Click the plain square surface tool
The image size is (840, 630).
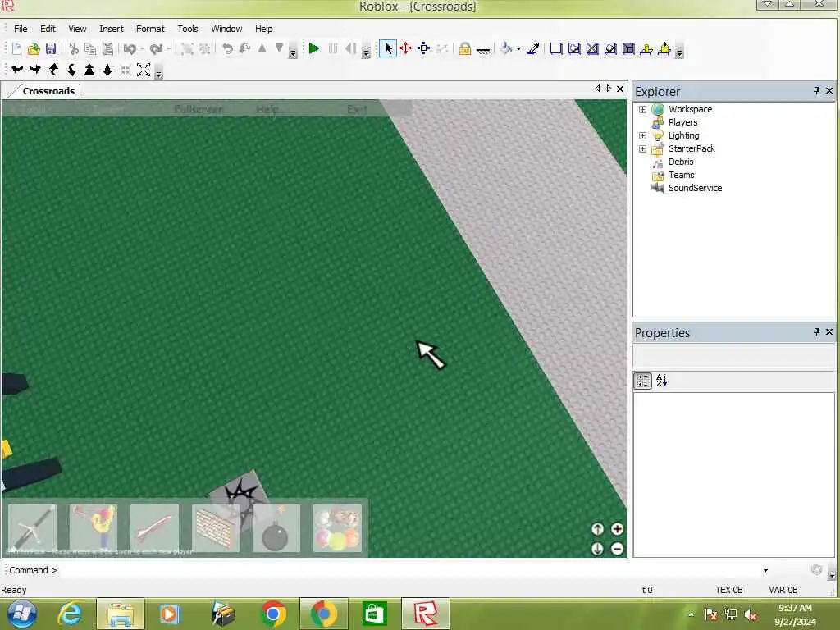pyautogui.click(x=556, y=48)
